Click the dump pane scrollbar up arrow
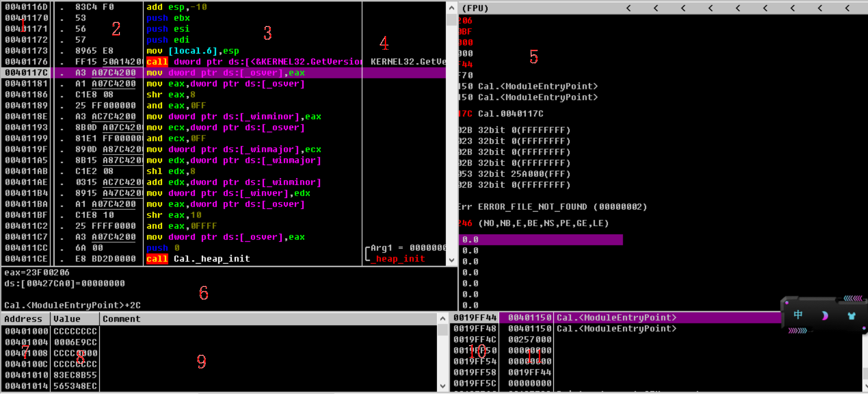Screen dimensions: 868x394 coord(442,318)
